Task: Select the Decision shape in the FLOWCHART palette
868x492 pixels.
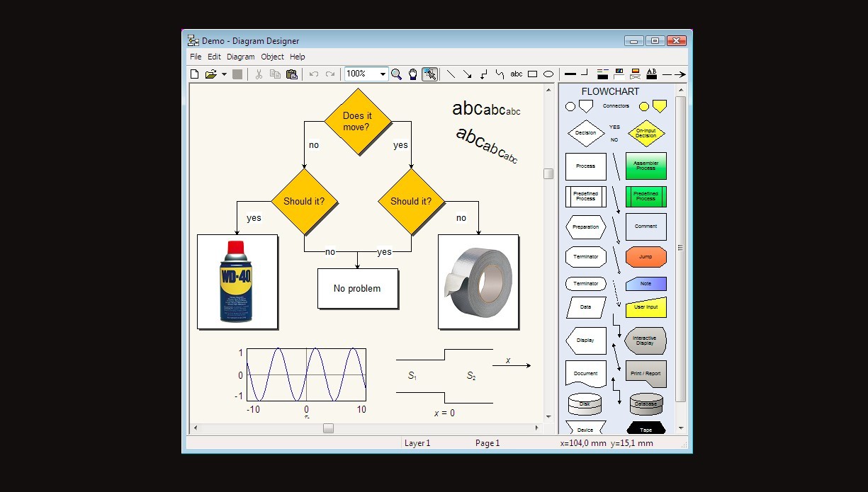Action: (585, 133)
